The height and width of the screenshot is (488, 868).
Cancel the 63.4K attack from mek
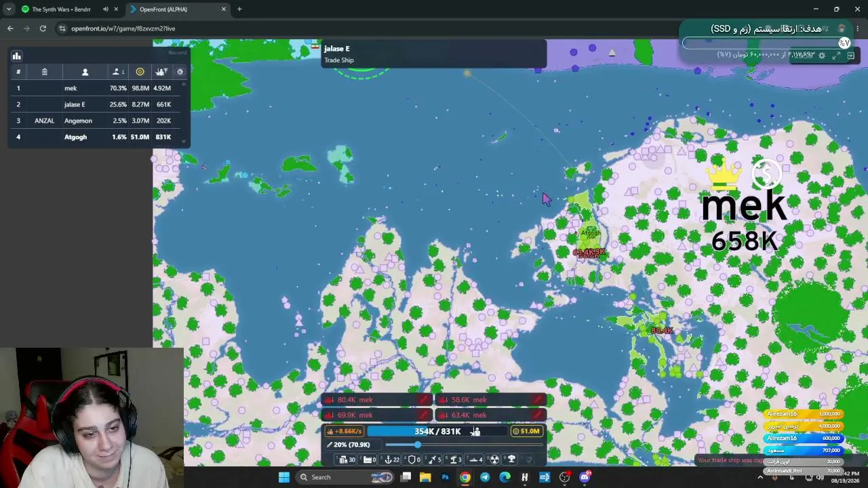tap(538, 415)
